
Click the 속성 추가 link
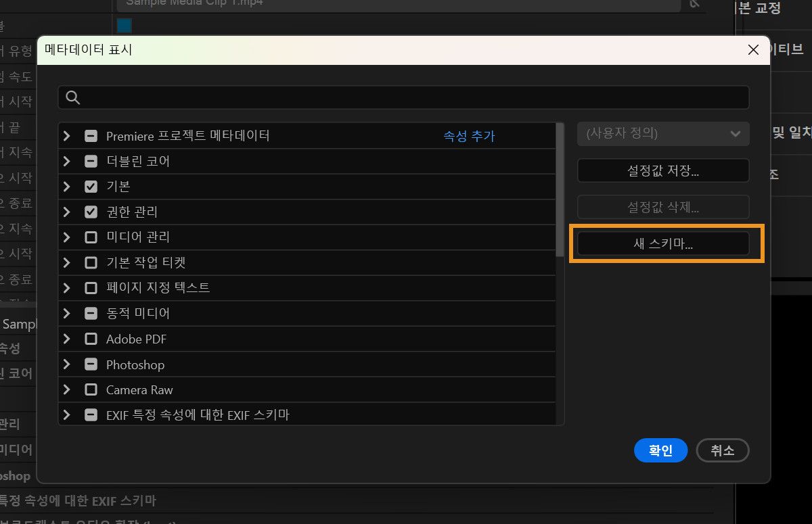(469, 136)
